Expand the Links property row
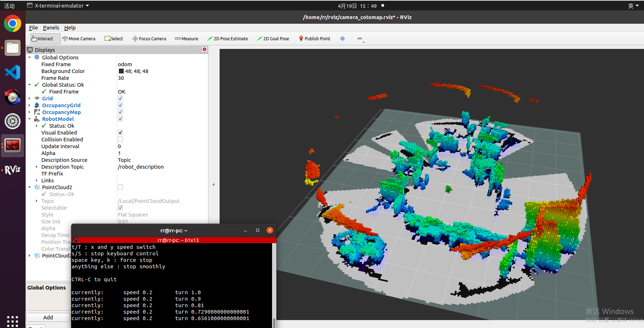The width and height of the screenshot is (644, 328). pos(37,181)
